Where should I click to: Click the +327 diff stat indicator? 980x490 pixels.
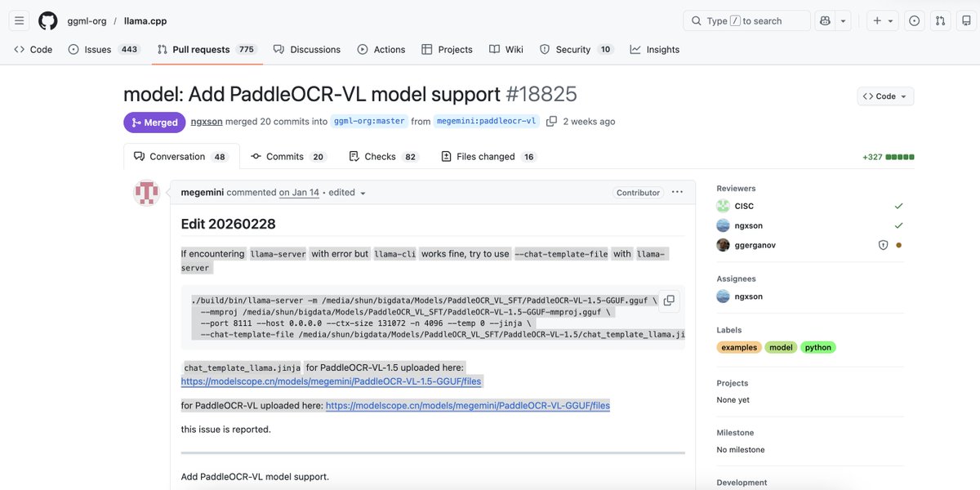pos(888,157)
